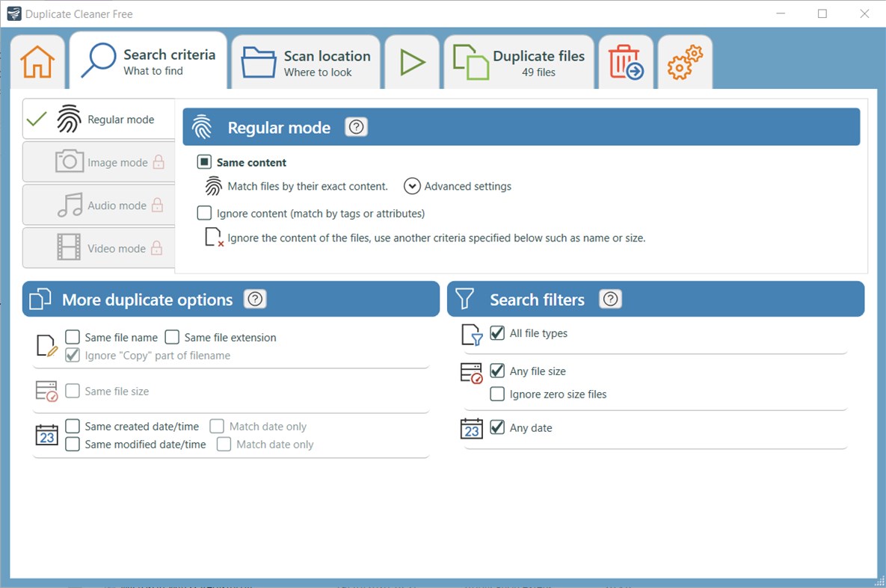Select the Home icon in the toolbar
This screenshot has height=588, width=886.
(37, 61)
